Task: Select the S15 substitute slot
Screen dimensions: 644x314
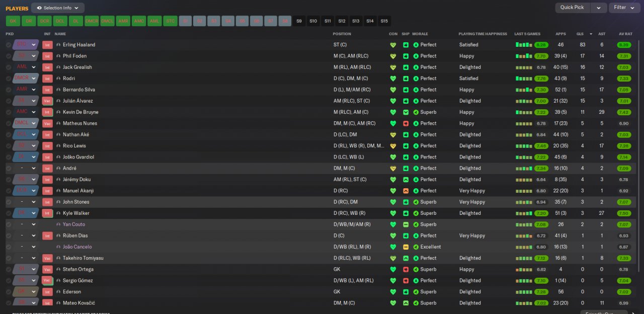Action: click(384, 21)
